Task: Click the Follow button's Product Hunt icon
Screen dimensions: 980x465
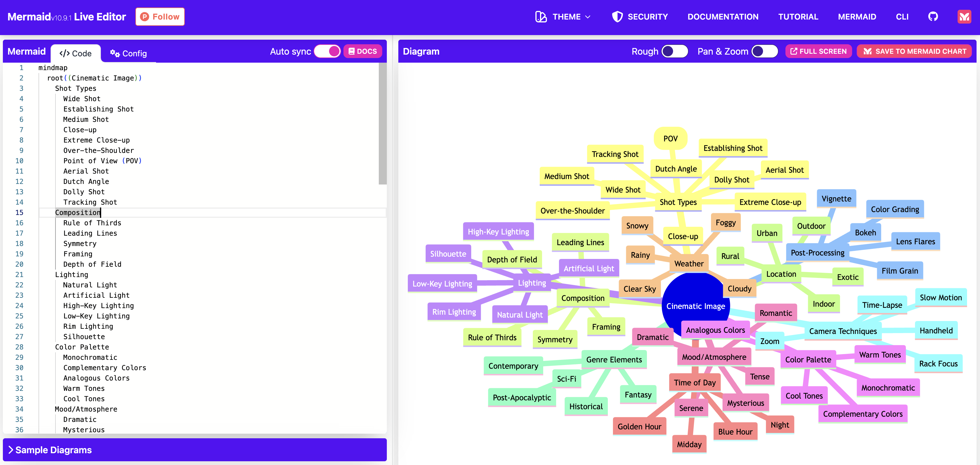Action: tap(144, 17)
